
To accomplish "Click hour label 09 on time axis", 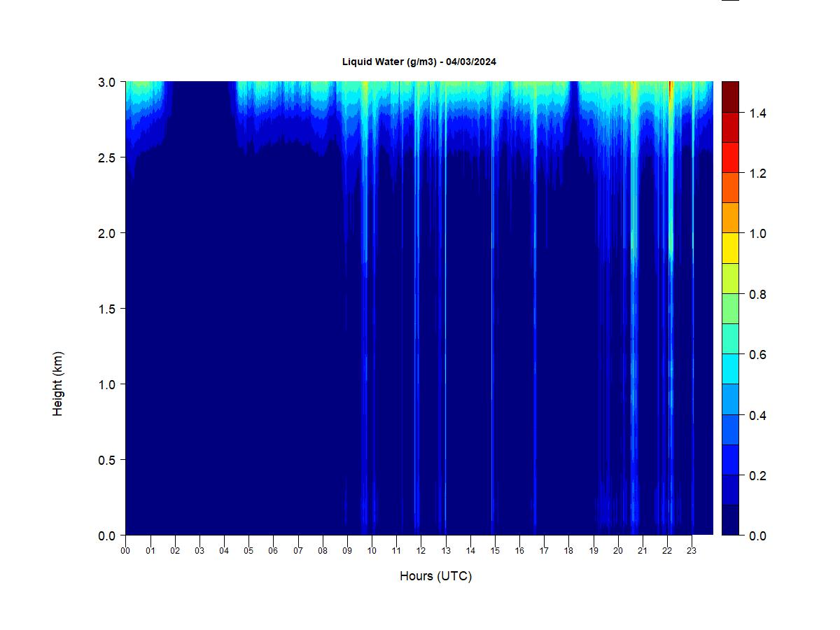I will click(x=347, y=551).
